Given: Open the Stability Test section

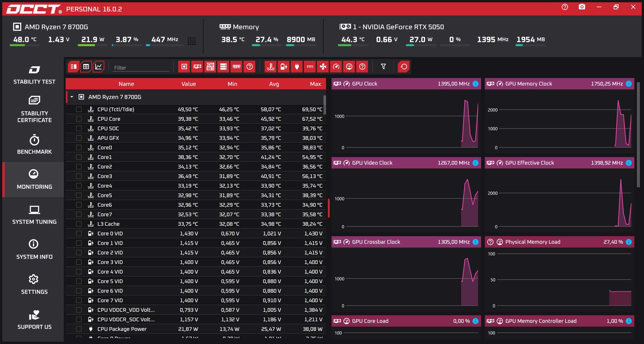Looking at the screenshot, I should [34, 75].
